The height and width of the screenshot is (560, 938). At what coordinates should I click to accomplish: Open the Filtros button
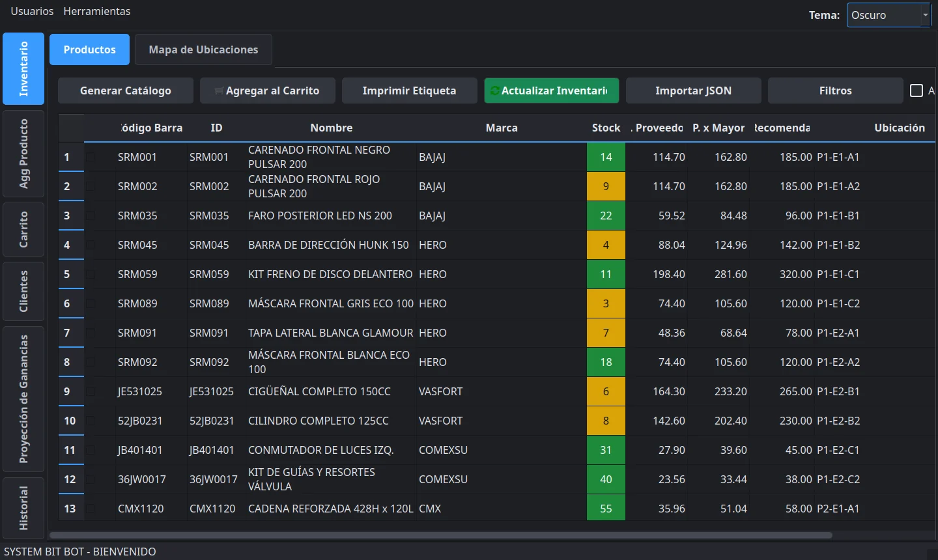[836, 91]
